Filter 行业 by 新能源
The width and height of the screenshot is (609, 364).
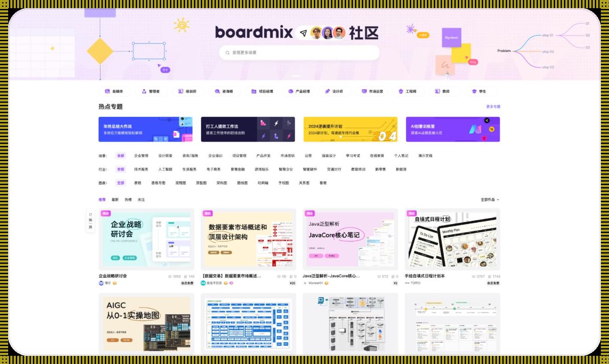tap(401, 170)
